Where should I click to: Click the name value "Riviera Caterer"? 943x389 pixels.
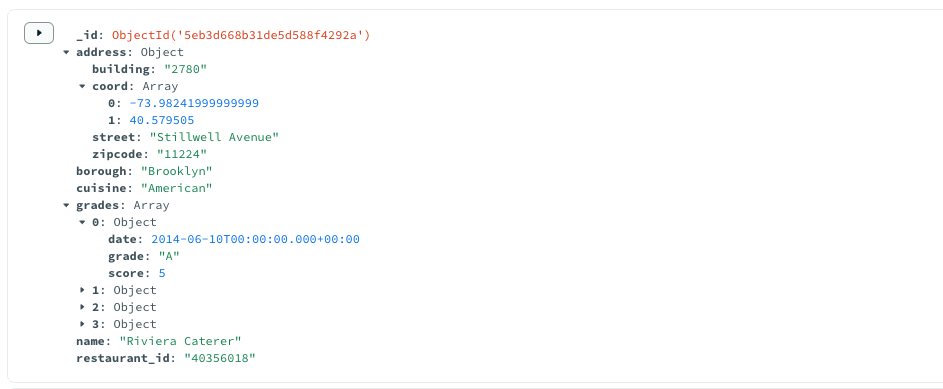pos(180,342)
